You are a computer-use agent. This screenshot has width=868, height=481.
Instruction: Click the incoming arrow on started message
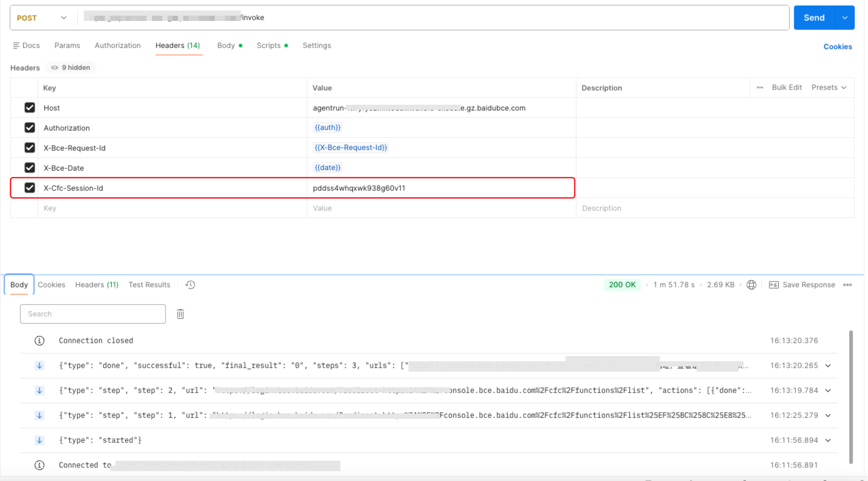[x=39, y=440]
